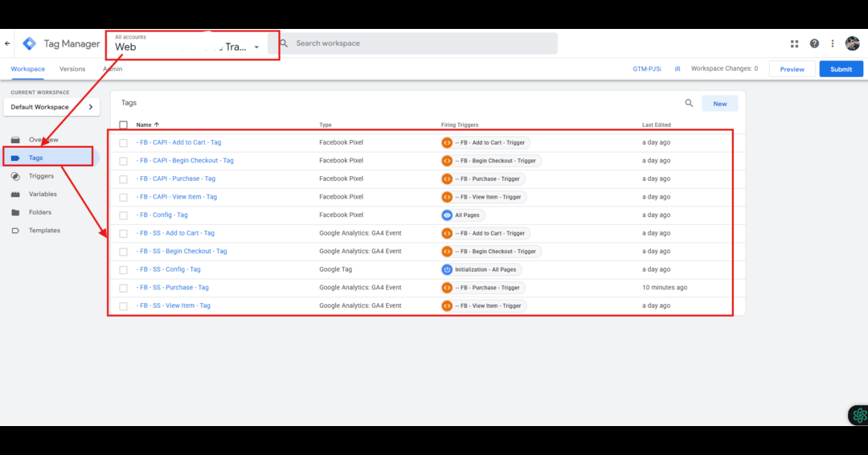Click the Variables sidebar icon
The height and width of the screenshot is (455, 868).
tap(15, 195)
